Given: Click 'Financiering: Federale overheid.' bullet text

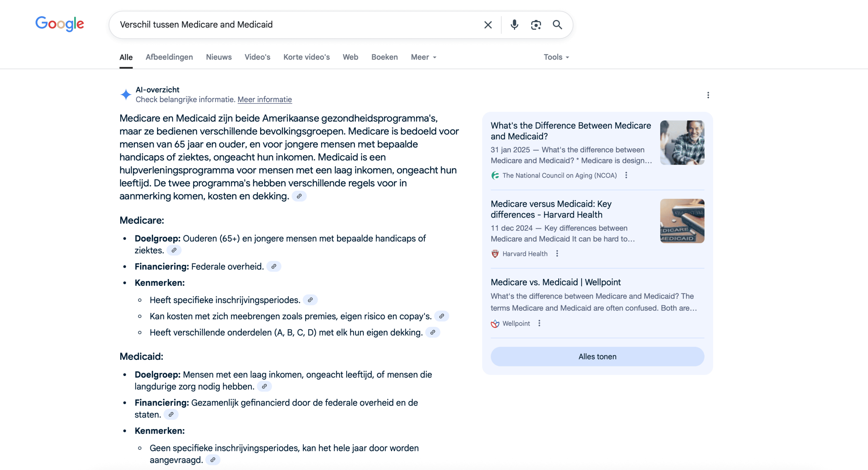Looking at the screenshot, I should coord(199,266).
